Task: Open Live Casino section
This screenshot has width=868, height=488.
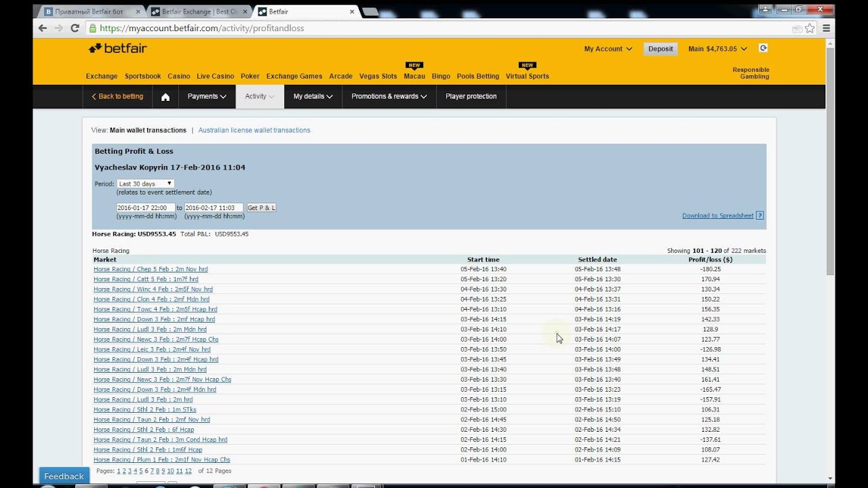Action: pyautogui.click(x=216, y=77)
